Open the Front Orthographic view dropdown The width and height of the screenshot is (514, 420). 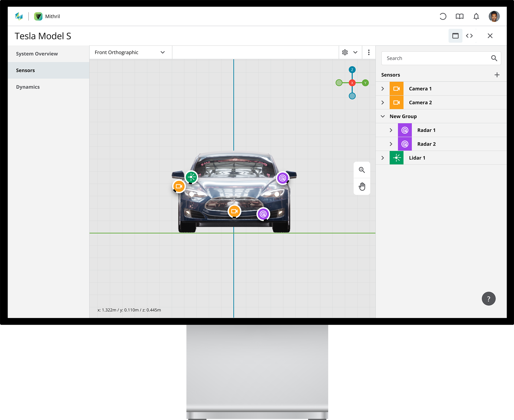tap(131, 52)
